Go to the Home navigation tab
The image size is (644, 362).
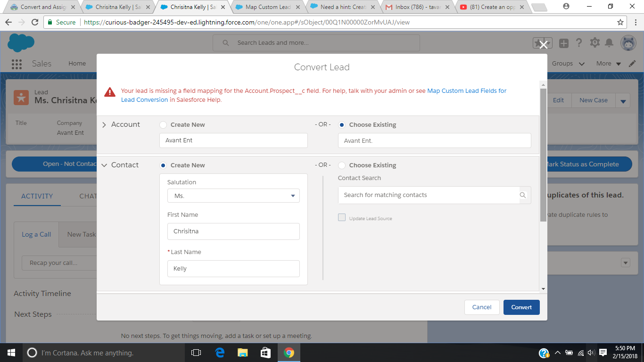point(77,64)
